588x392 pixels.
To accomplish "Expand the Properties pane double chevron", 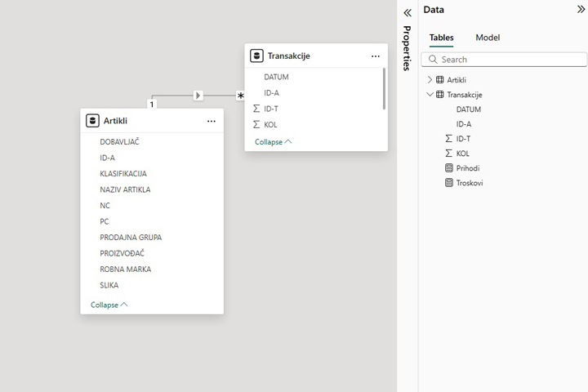I will point(408,12).
